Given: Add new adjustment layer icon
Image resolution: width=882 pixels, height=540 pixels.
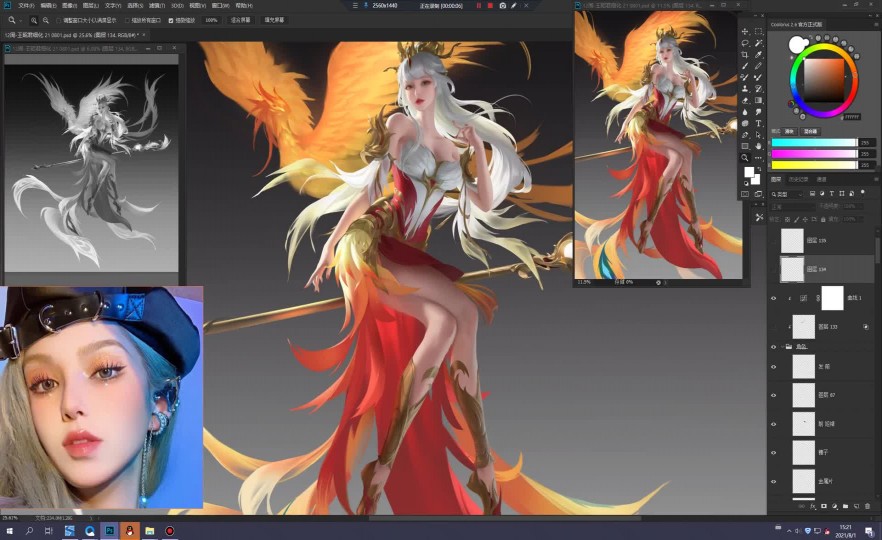Looking at the screenshot, I should (x=835, y=506).
